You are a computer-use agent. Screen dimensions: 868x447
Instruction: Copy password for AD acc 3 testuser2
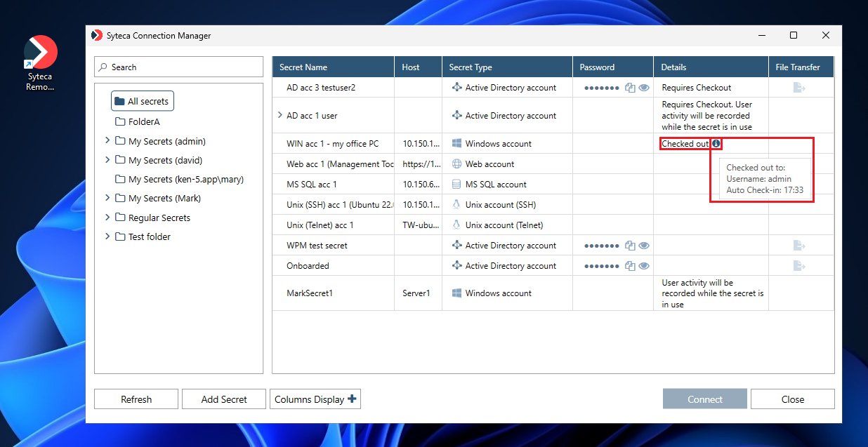[630, 88]
